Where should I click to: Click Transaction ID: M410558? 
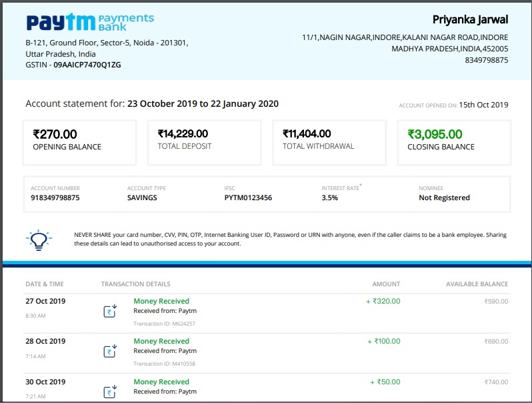point(165,364)
